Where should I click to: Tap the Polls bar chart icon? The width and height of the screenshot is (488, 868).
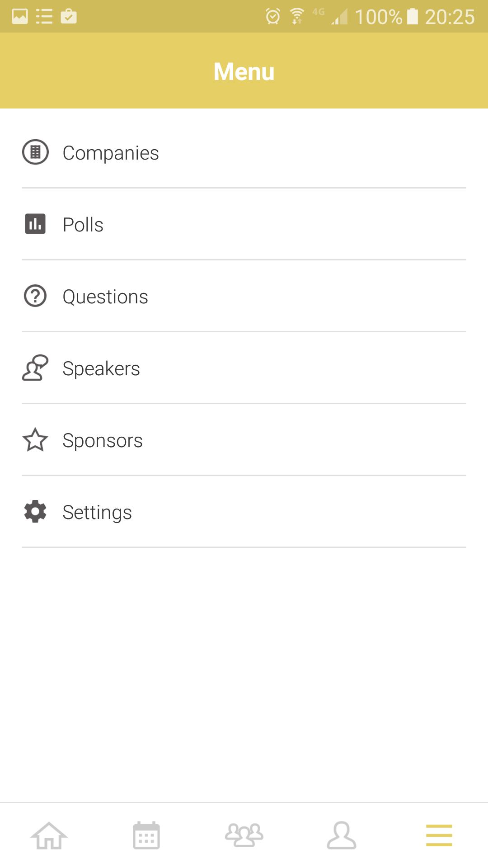(x=35, y=224)
